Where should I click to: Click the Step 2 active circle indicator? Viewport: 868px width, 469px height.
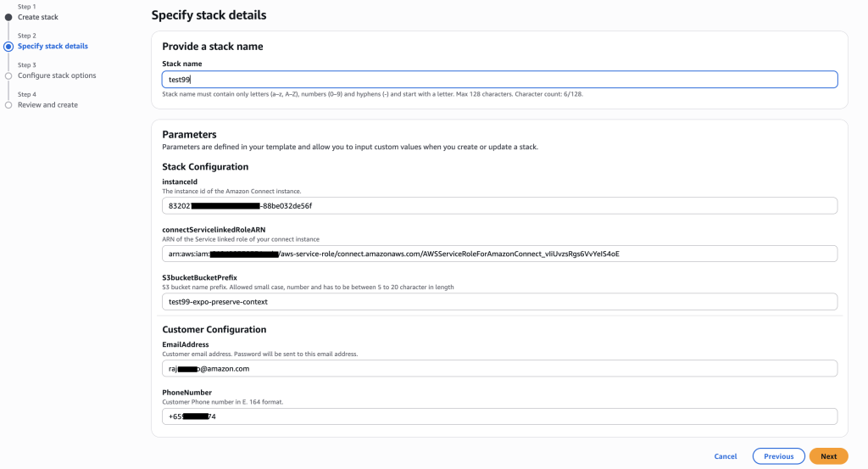(x=8, y=47)
